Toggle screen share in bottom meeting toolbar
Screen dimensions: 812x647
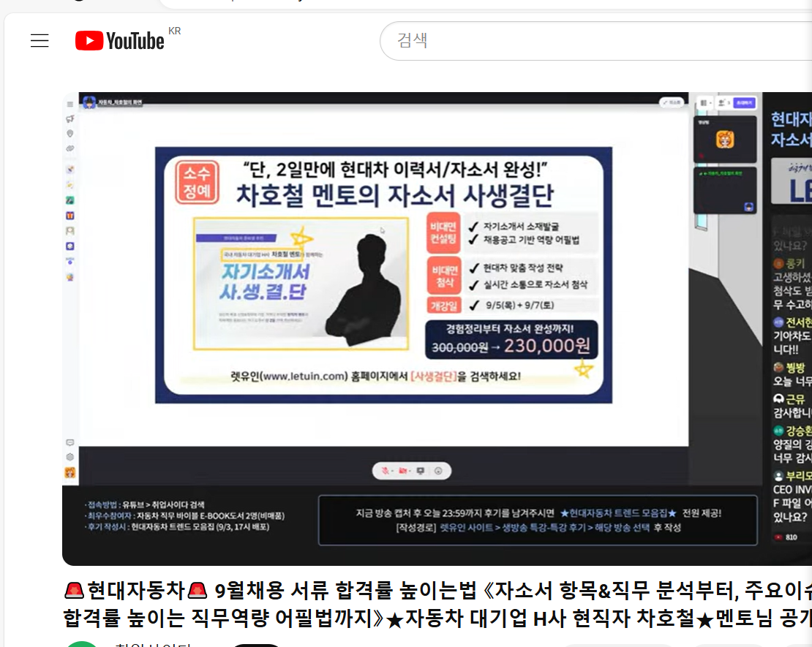[x=421, y=472]
